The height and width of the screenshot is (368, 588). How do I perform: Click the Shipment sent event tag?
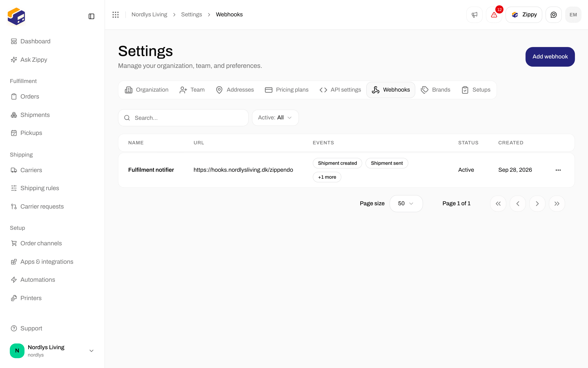coord(387,163)
